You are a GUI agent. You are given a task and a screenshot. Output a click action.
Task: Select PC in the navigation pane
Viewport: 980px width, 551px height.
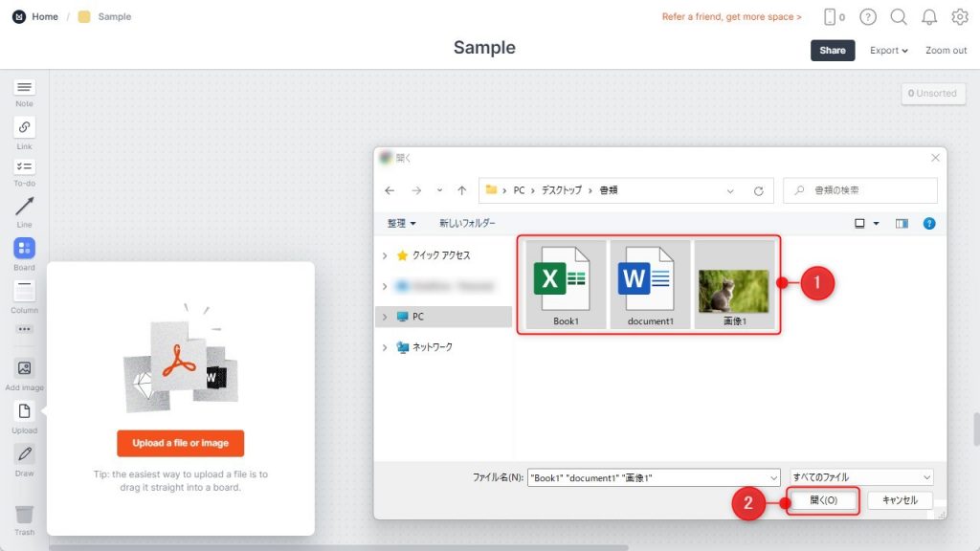click(417, 317)
